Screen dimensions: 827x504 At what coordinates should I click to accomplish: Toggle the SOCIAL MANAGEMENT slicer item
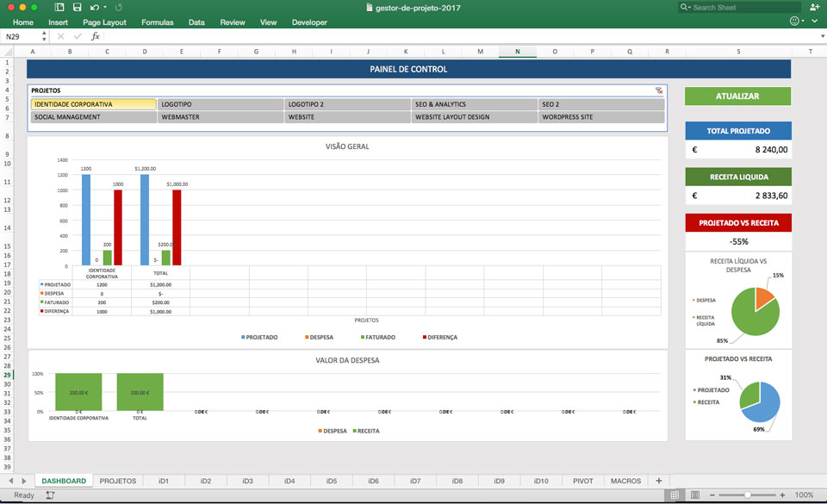93,117
